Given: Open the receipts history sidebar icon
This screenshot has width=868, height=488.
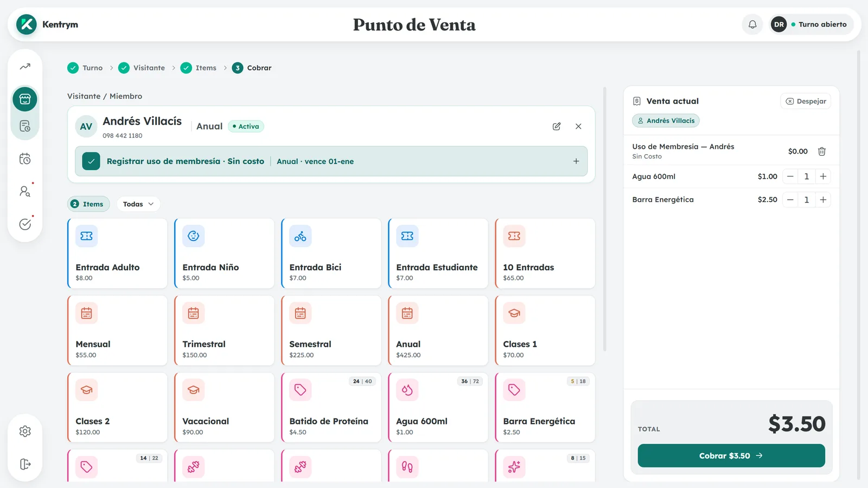Looking at the screenshot, I should (x=25, y=126).
